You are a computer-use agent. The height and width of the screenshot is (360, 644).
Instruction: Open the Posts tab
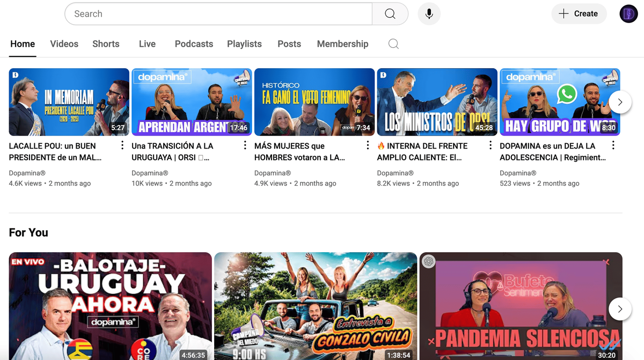tap(289, 44)
